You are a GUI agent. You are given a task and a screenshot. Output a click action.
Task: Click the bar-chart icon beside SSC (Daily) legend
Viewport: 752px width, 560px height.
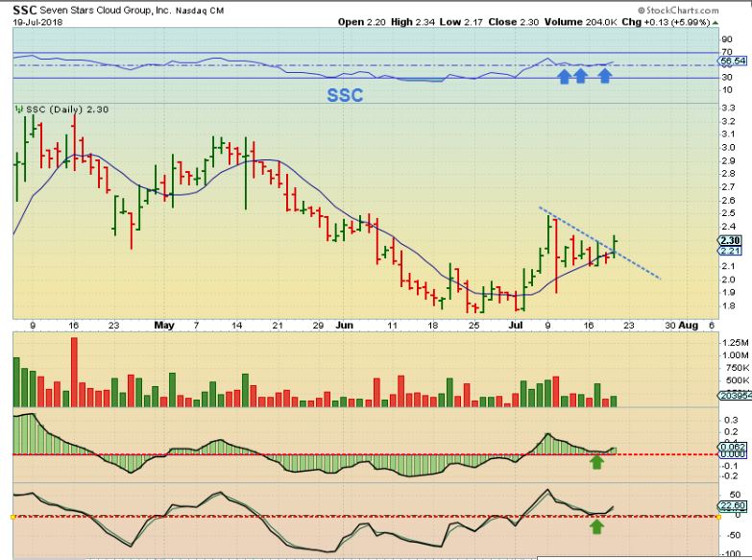coord(19,110)
